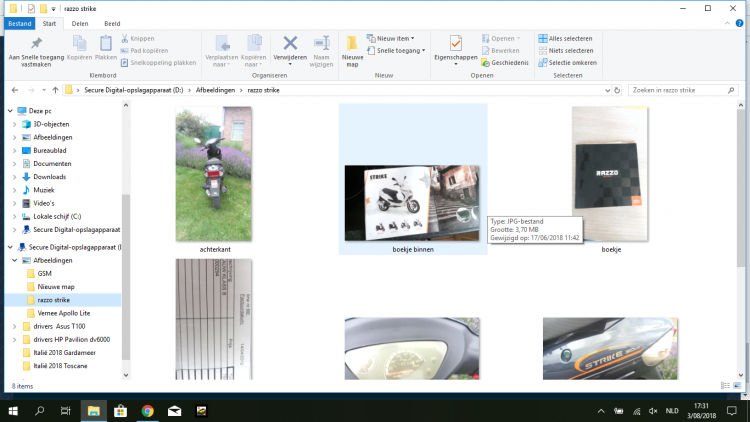This screenshot has height=422, width=750.
Task: Select the Vernee Apollo Lite folder
Action: 66,312
